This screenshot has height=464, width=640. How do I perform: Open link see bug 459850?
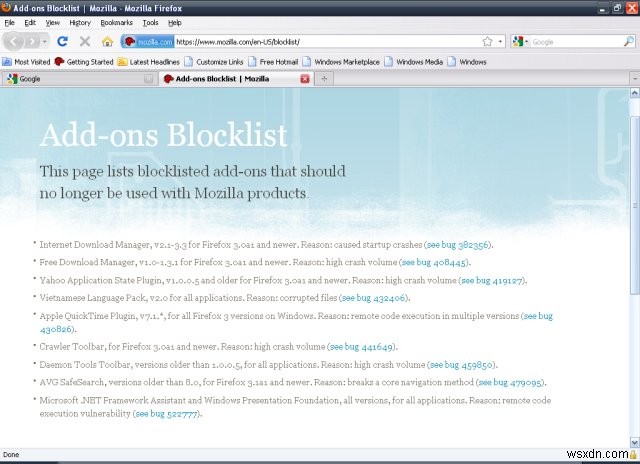461,365
